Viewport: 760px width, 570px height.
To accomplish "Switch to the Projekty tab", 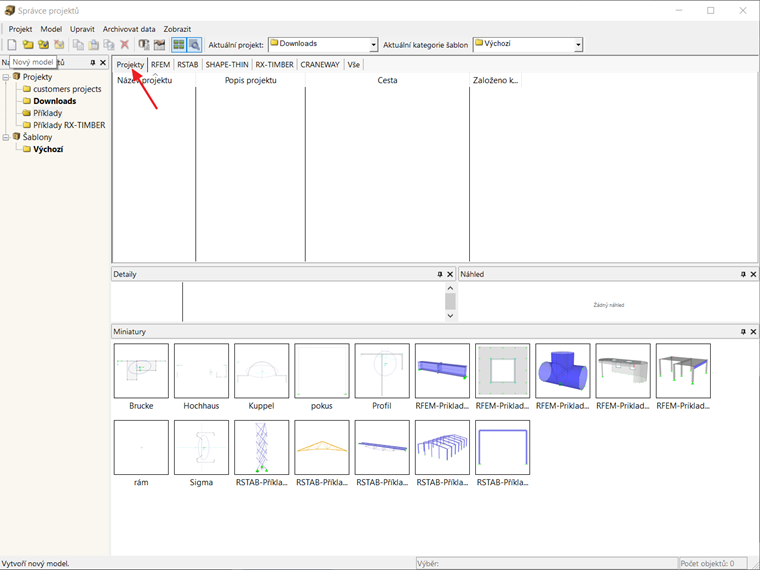I will [x=130, y=64].
